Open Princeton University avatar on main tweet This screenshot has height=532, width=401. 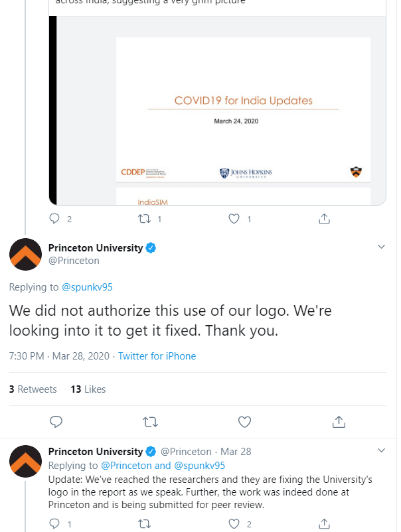coord(25,254)
